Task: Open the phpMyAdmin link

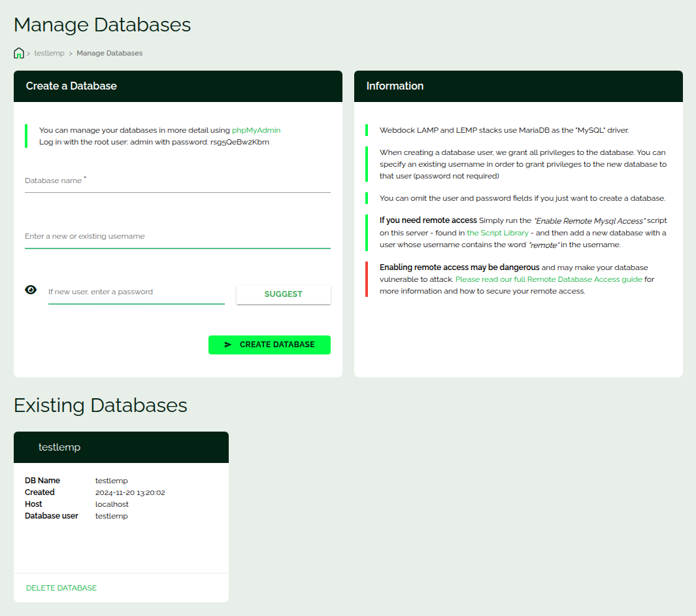Action: [256, 130]
